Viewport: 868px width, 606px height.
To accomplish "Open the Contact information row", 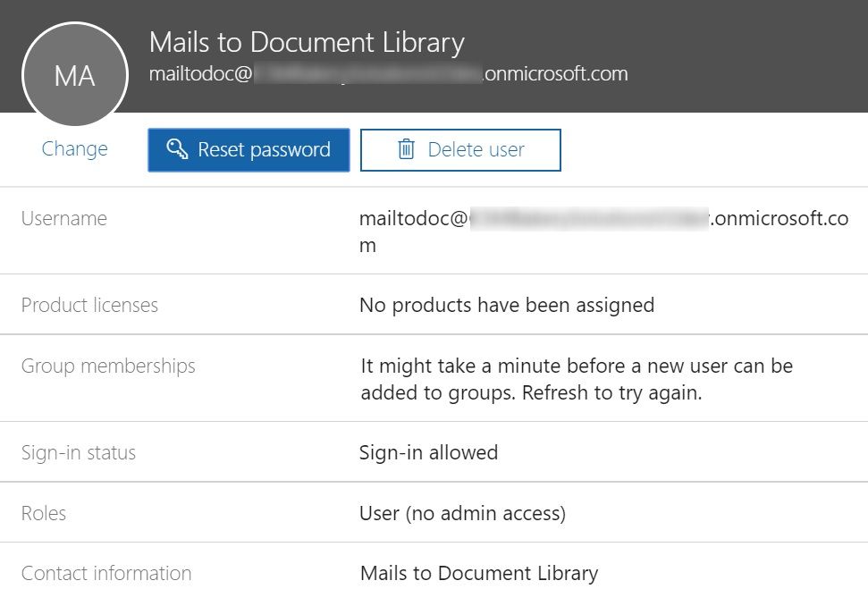I will point(434,573).
